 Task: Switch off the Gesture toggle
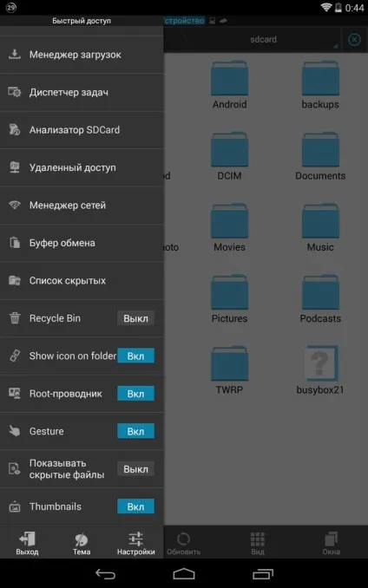point(135,431)
